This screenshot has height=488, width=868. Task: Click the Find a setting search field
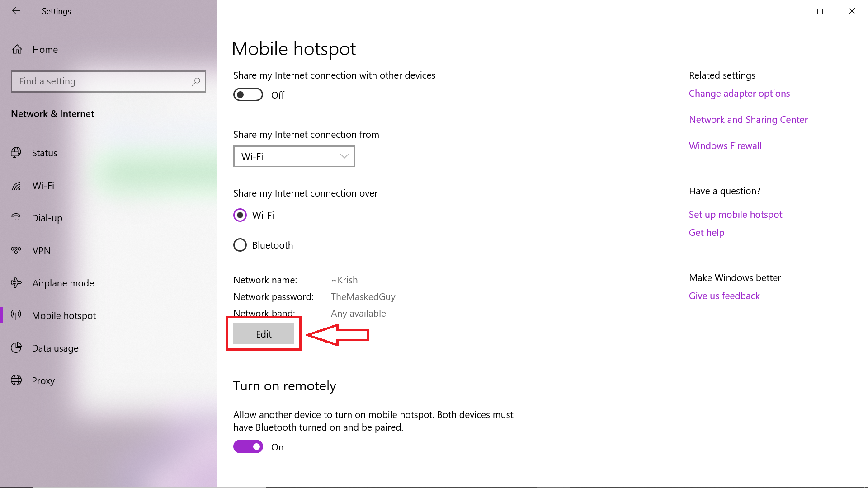pos(108,80)
